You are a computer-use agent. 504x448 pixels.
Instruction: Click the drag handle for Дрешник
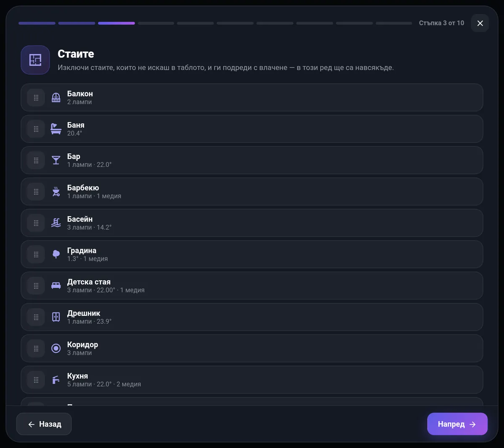coord(36,317)
